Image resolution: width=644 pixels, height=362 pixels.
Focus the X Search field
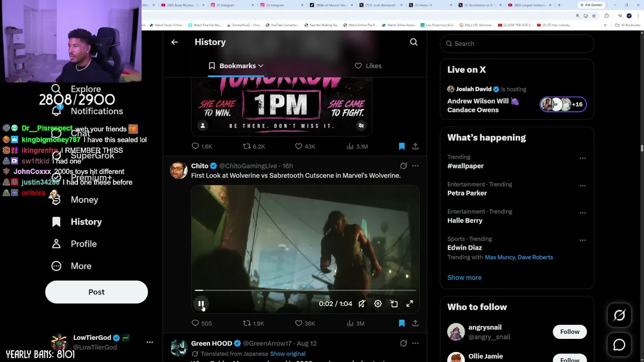517,44
